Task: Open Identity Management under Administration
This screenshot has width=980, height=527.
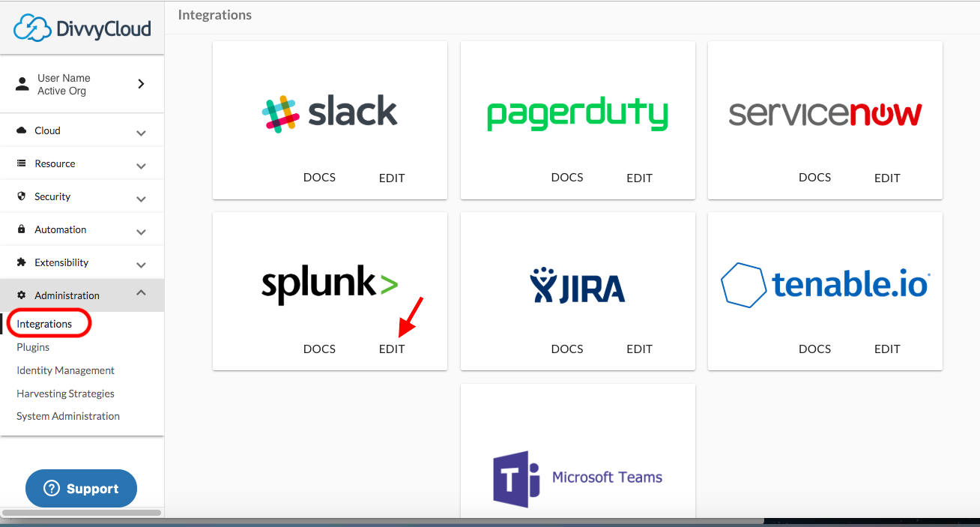Action: coord(65,370)
